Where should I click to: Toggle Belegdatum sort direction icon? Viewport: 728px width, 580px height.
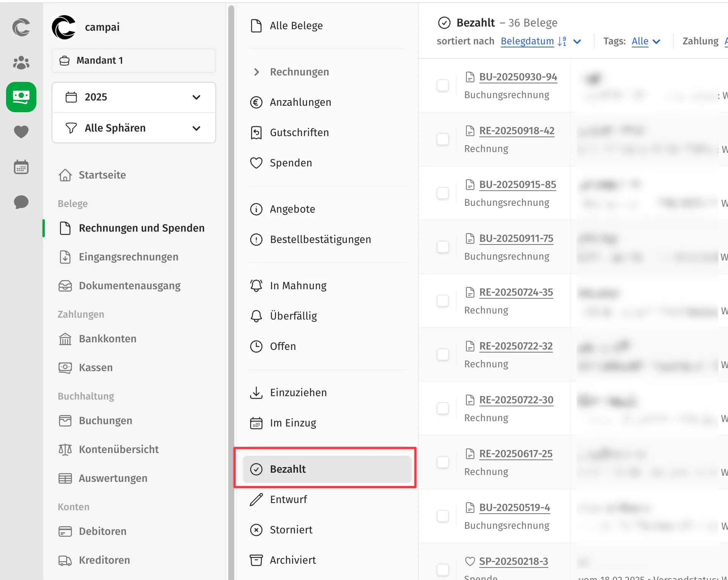[x=562, y=41]
